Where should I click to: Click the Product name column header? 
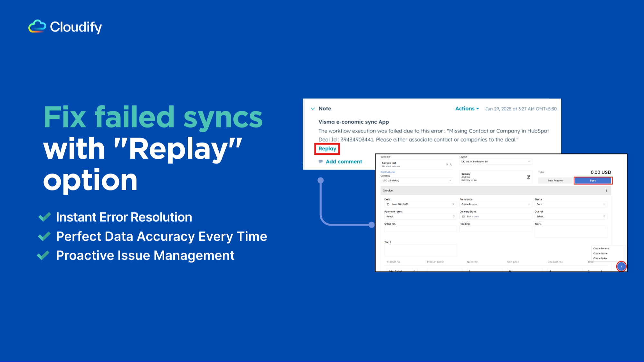pos(435,262)
